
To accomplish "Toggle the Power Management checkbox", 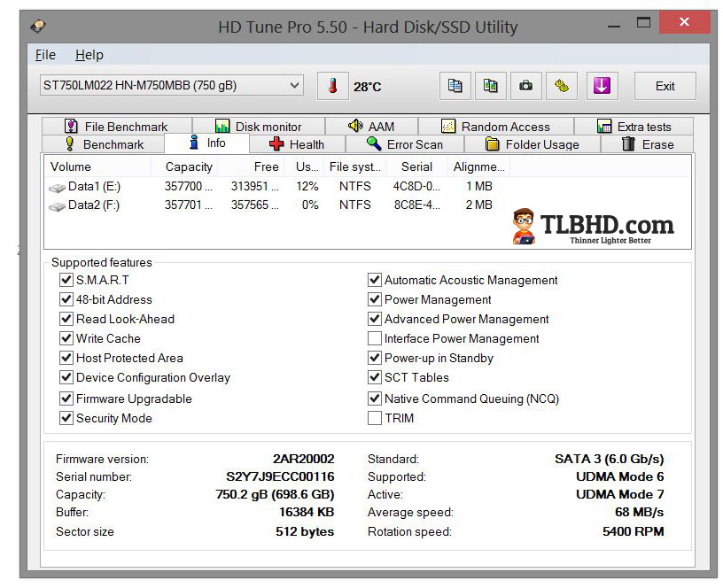I will [x=375, y=299].
